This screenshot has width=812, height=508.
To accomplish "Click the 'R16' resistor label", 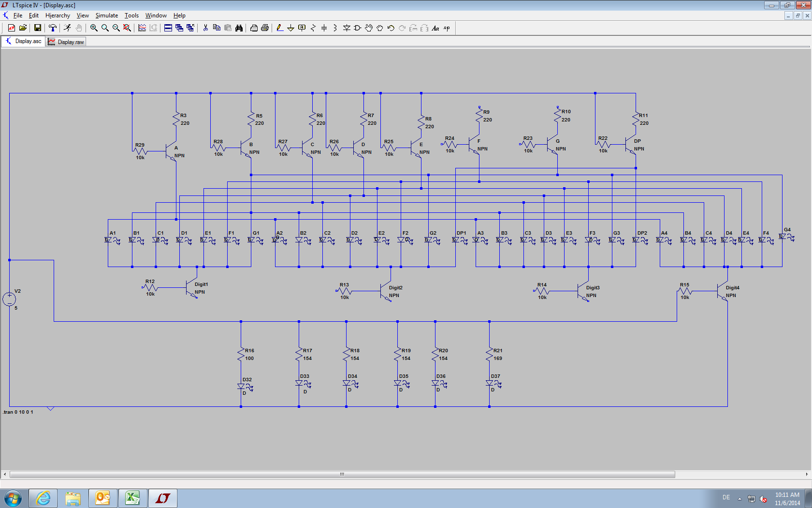I will (x=249, y=351).
